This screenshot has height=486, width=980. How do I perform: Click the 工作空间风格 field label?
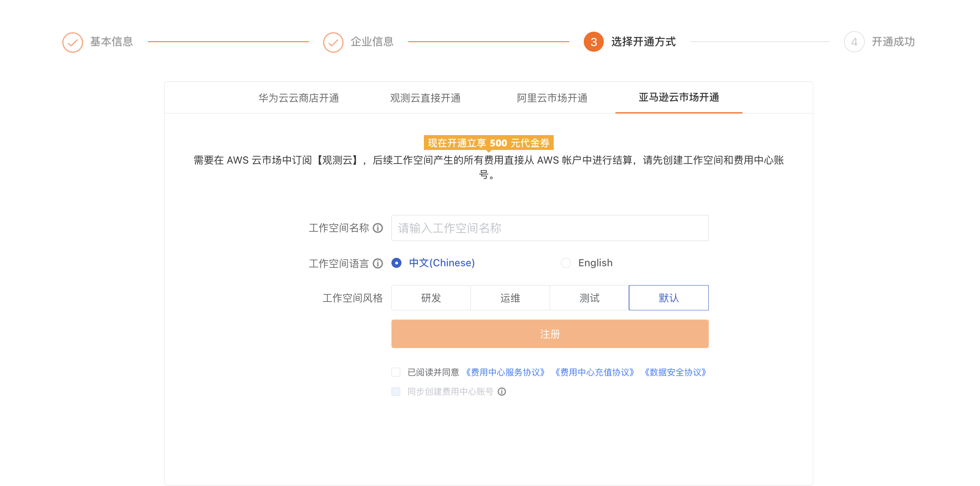[x=353, y=298]
